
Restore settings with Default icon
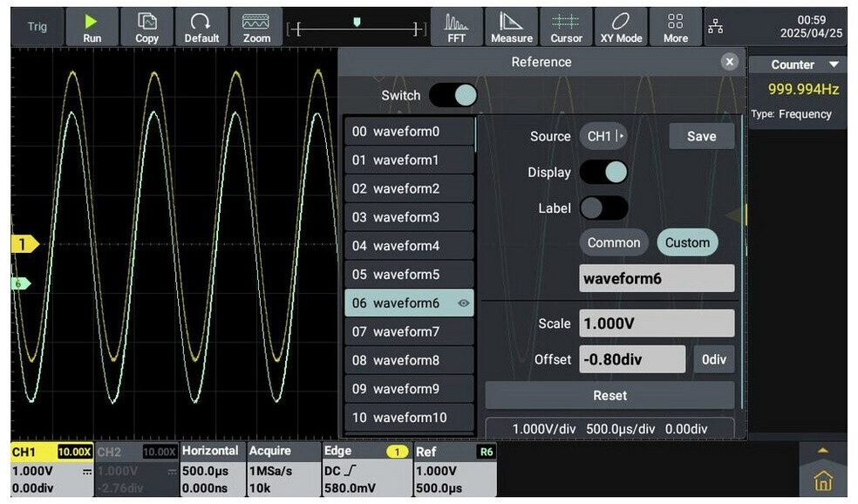click(201, 27)
